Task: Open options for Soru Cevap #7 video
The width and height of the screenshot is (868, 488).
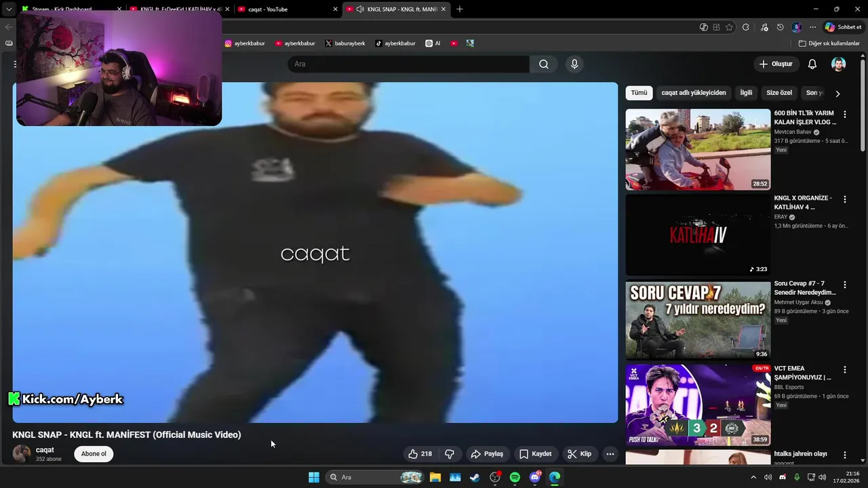Action: click(x=845, y=285)
